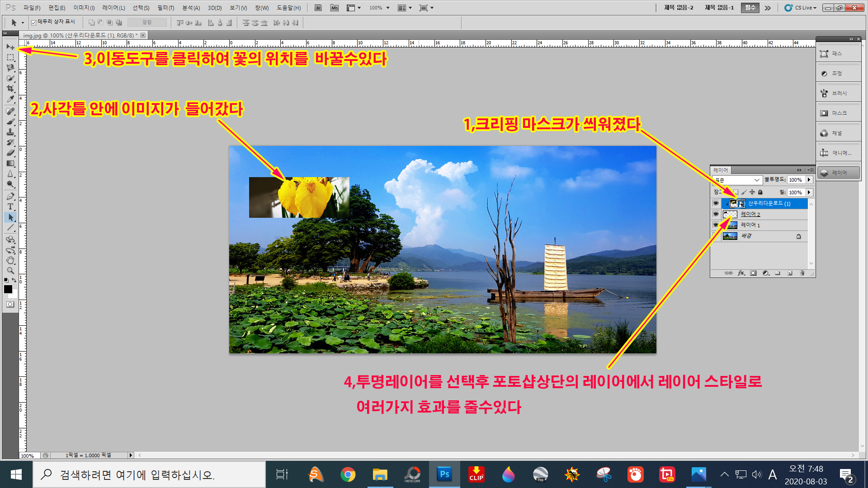The height and width of the screenshot is (488, 868).
Task: Open the opacity slider arrow
Action: tap(809, 180)
